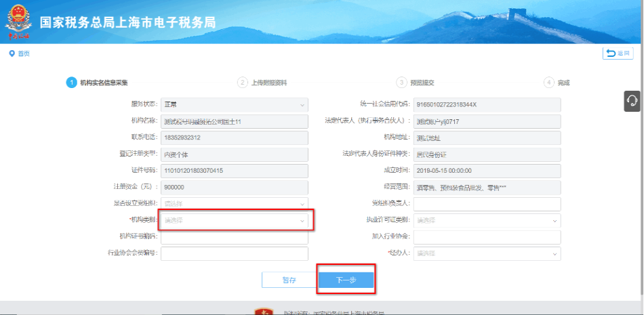Click step 4 circle 完成
Viewport: 644px width, 315px height.
pos(549,83)
